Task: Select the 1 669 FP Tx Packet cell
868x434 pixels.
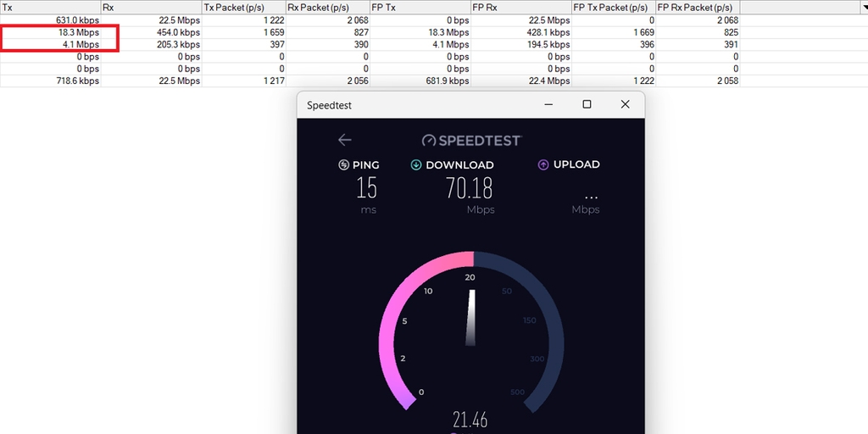Action: coord(614,33)
